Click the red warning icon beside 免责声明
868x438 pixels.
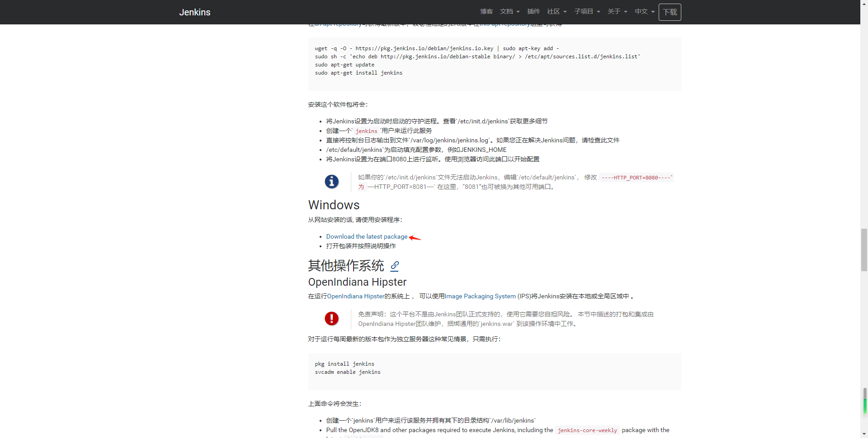pos(332,319)
